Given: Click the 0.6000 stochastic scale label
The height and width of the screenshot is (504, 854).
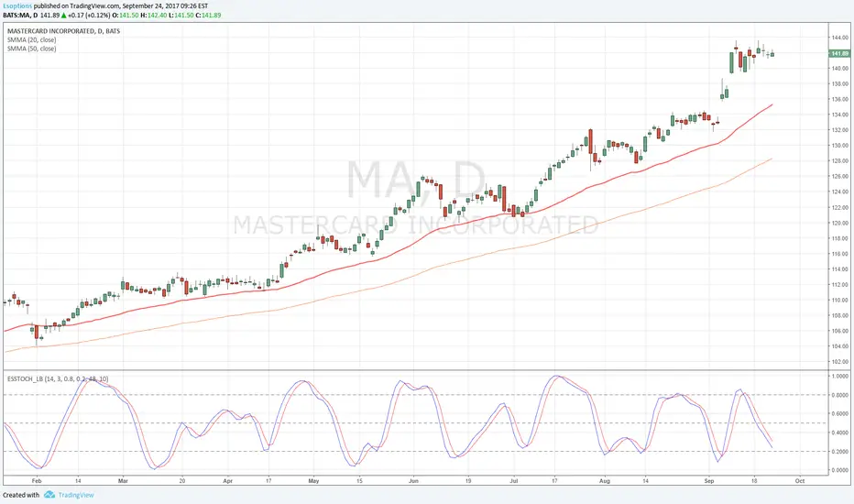Looking at the screenshot, I should pyautogui.click(x=839, y=413).
